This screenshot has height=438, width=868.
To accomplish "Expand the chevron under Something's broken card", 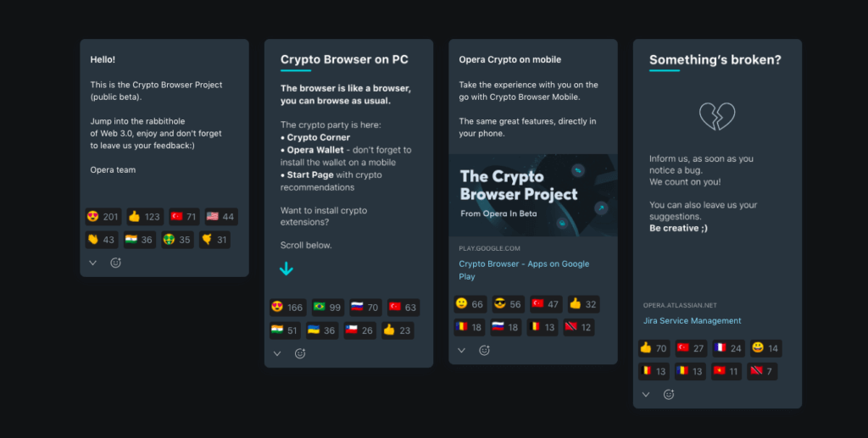I will [646, 394].
